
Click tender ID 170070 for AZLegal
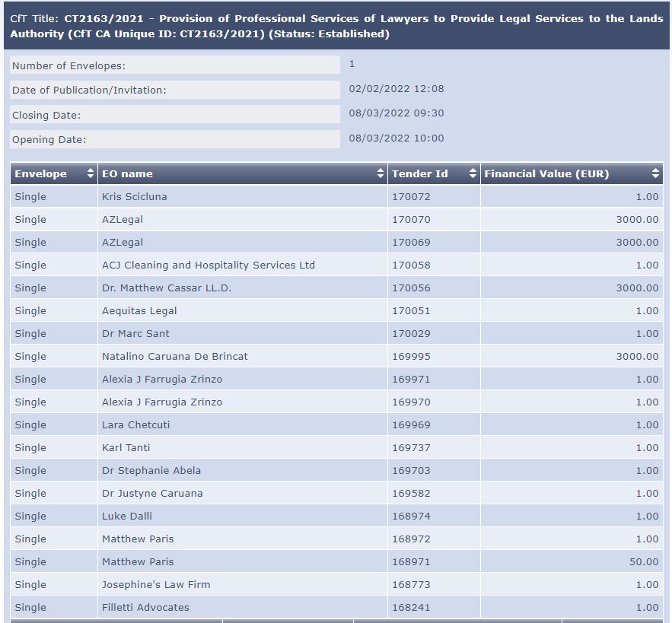coord(411,219)
